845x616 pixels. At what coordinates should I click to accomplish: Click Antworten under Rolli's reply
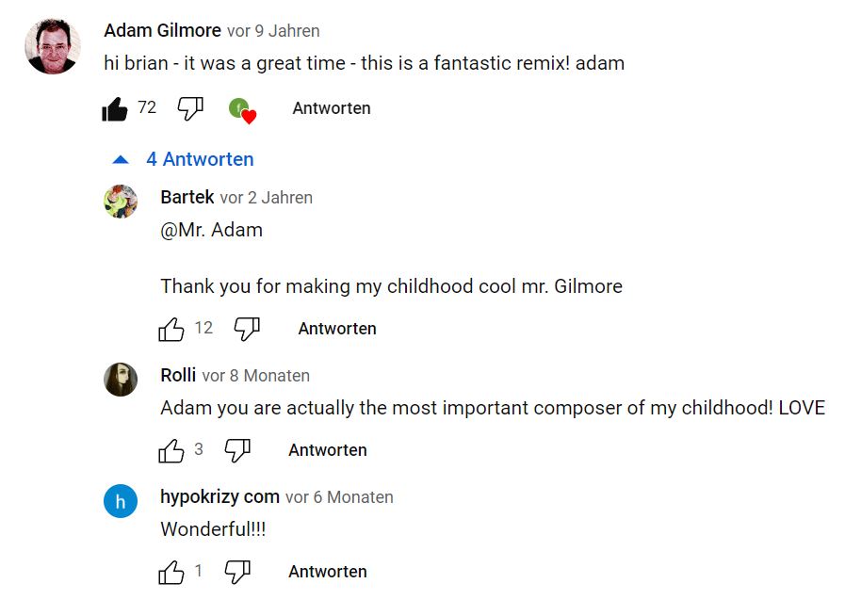[328, 450]
